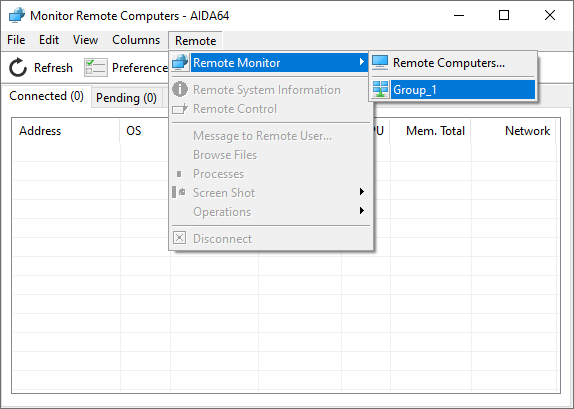Screen dimensions: 574x409
Task: Click the AIDA64 app icon in title bar
Action: (17, 15)
